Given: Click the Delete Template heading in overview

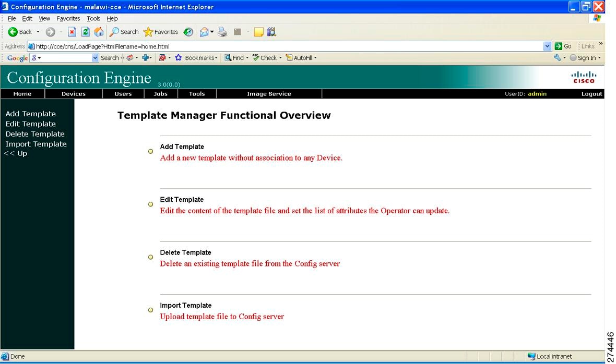Looking at the screenshot, I should [x=185, y=252].
